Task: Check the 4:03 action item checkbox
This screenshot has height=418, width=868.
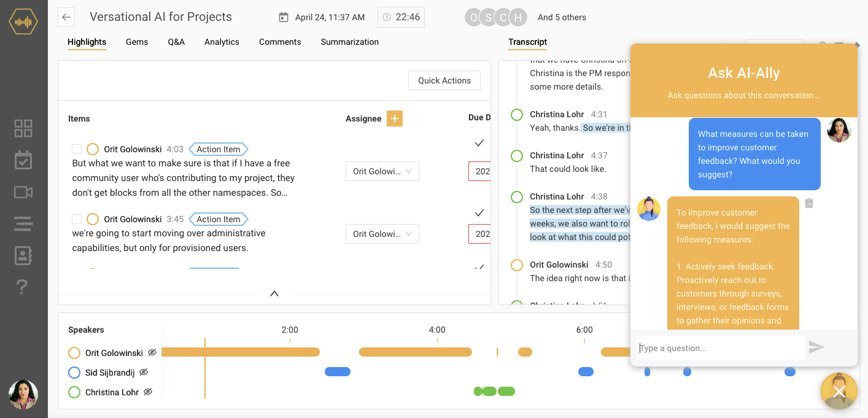Action: click(x=77, y=149)
